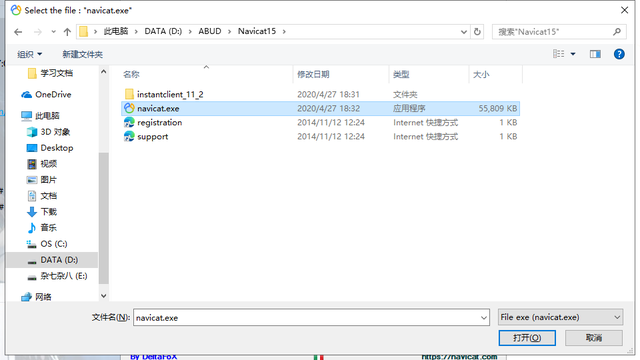The height and width of the screenshot is (360, 640).
Task: Click the back navigation arrow
Action: point(18,32)
